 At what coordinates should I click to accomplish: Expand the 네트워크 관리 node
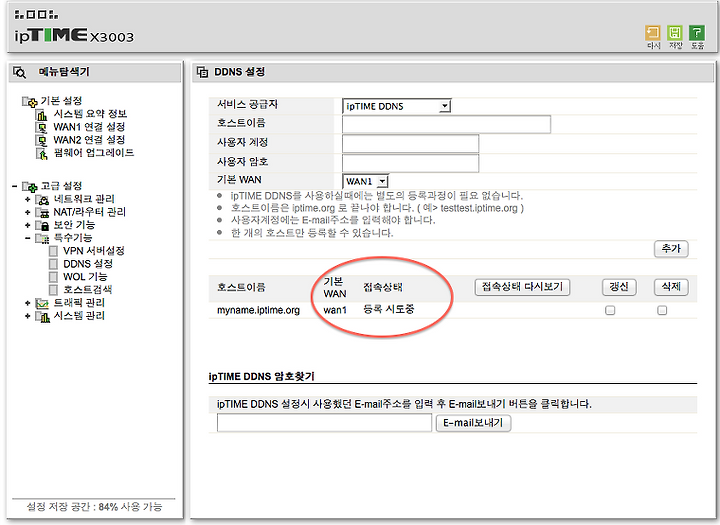(x=28, y=199)
